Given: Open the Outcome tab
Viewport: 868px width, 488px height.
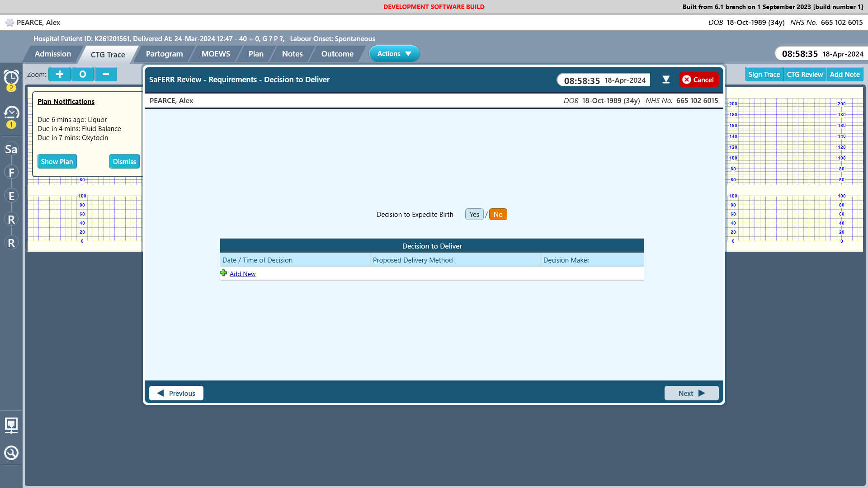Looking at the screenshot, I should tap(337, 54).
